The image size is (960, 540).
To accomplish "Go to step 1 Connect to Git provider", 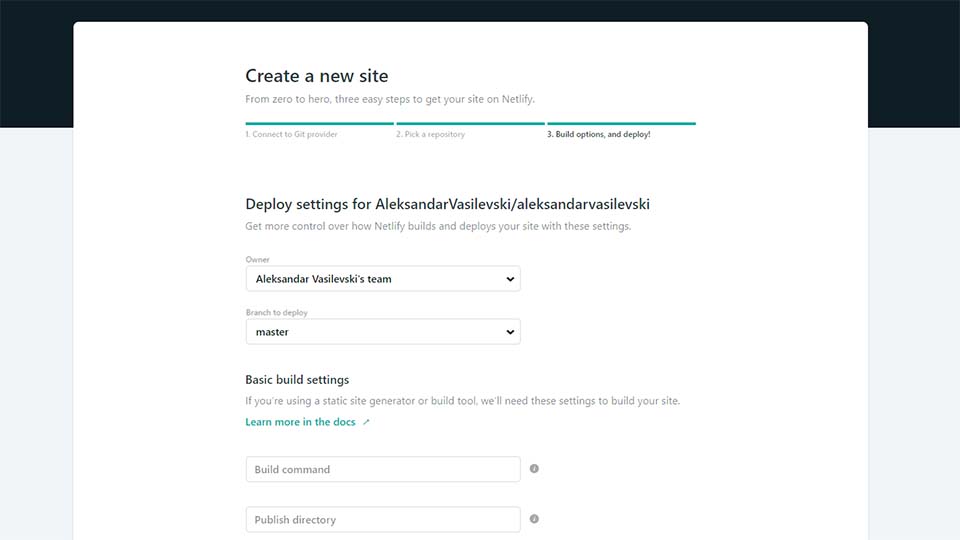I will pos(291,134).
